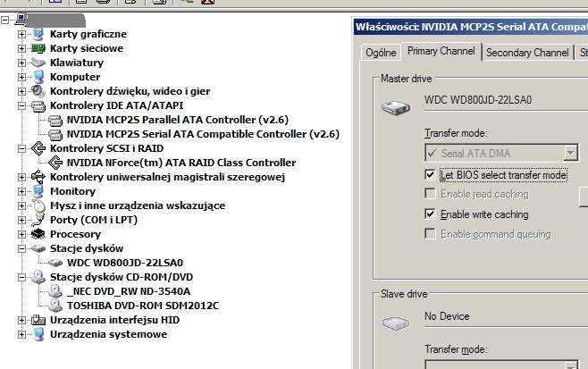Click the CD-ROM/DVD drives category icon
The height and width of the screenshot is (369, 588).
(x=38, y=277)
